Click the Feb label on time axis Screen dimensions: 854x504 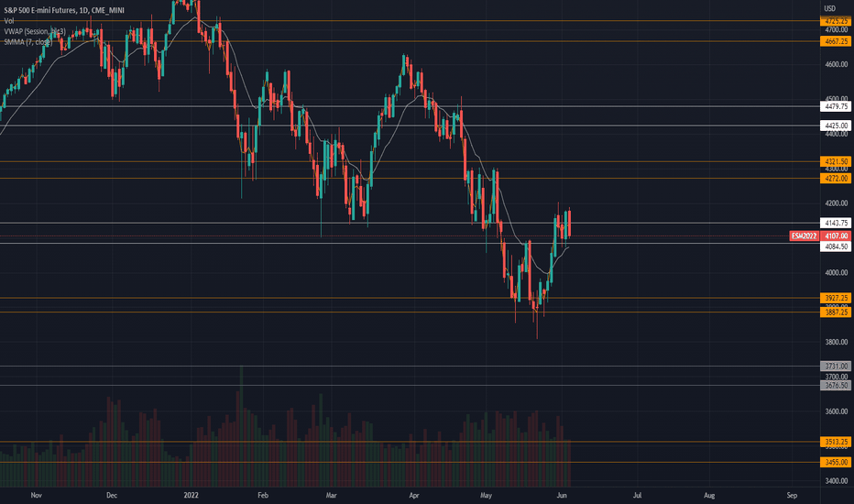pyautogui.click(x=263, y=495)
